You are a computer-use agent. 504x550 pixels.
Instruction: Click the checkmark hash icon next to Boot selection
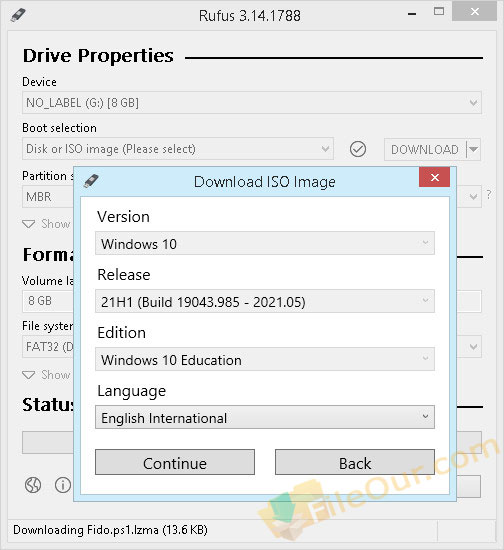[358, 149]
